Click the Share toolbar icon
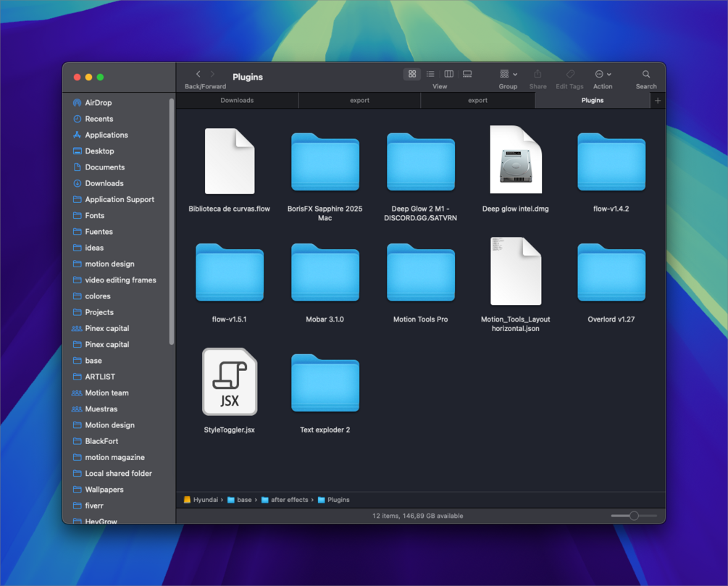 pos(537,75)
